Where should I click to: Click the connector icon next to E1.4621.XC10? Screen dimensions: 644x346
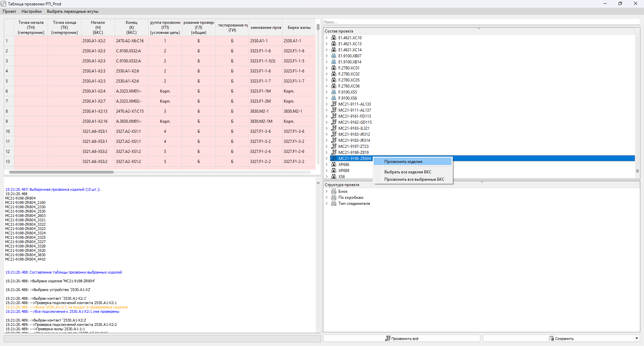[334, 38]
